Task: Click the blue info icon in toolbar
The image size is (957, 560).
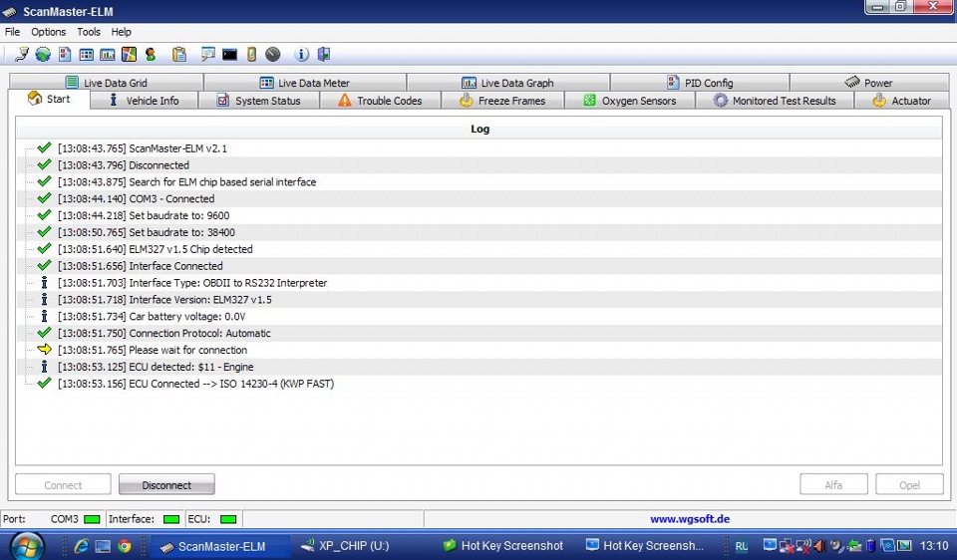Action: click(301, 54)
